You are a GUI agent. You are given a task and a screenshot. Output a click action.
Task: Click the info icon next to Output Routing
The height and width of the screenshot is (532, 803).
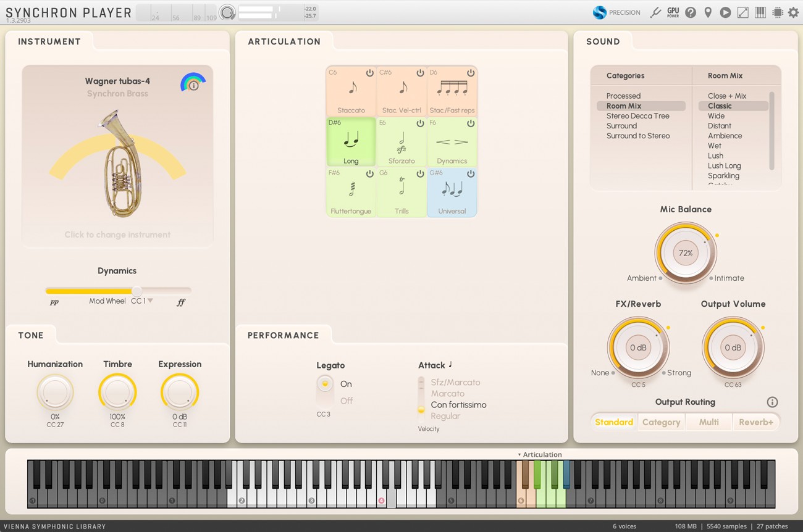pyautogui.click(x=772, y=402)
